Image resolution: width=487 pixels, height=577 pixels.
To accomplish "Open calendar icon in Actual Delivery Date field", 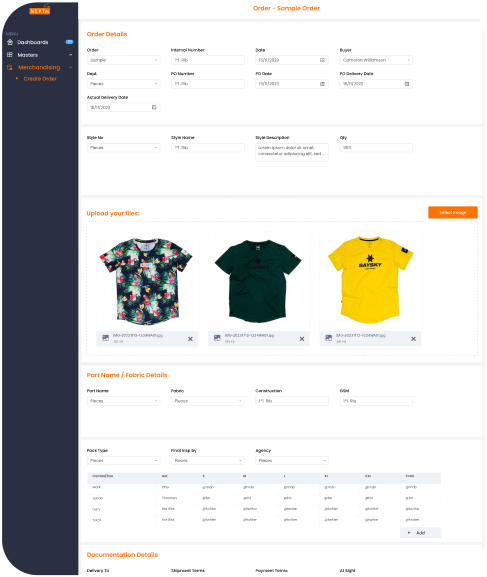I will 154,107.
